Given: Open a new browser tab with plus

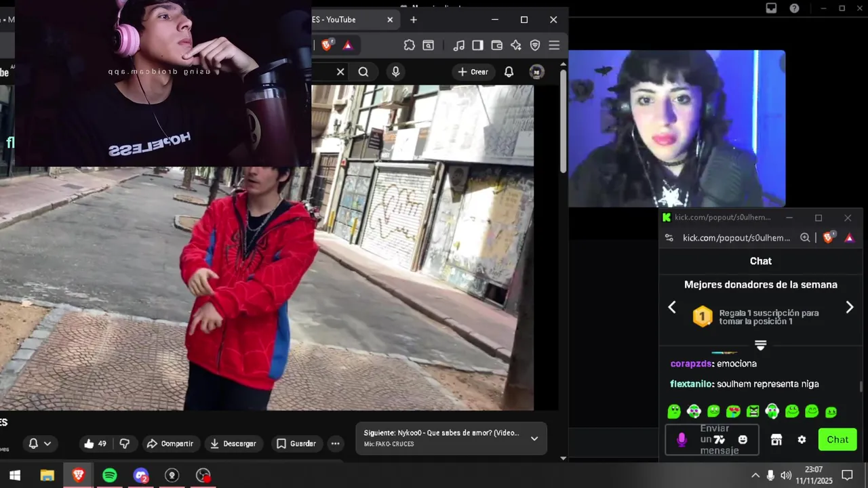Looking at the screenshot, I should (x=414, y=20).
